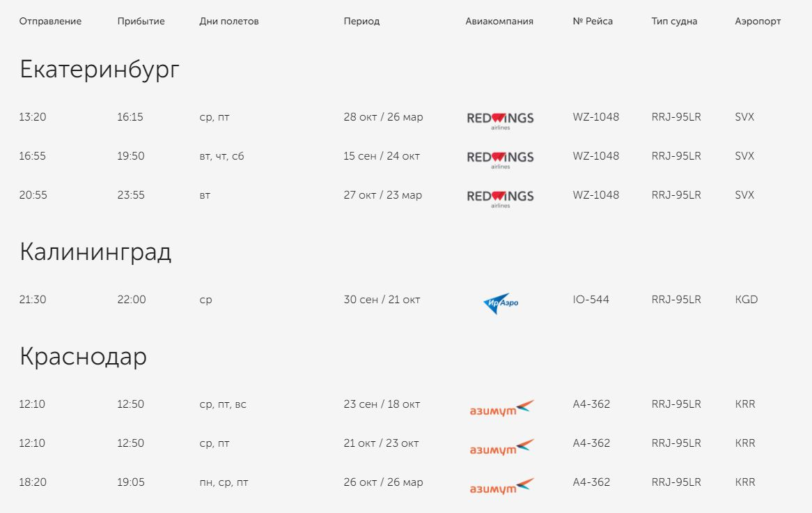
Task: Click the Период column header
Action: tap(361, 21)
